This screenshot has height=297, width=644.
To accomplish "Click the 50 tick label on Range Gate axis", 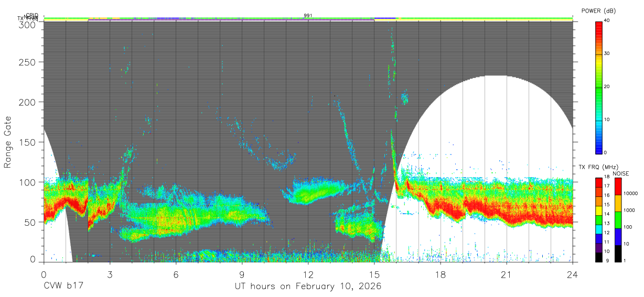I will coord(29,222).
